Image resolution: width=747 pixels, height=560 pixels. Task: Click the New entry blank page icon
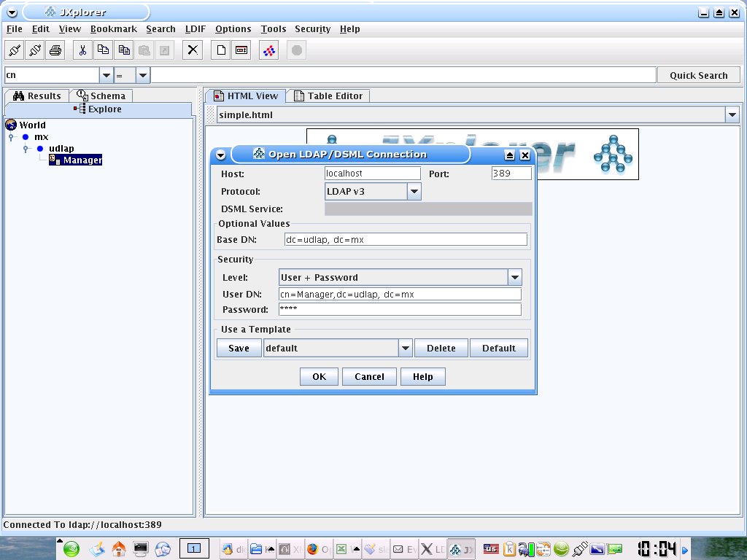[220, 50]
